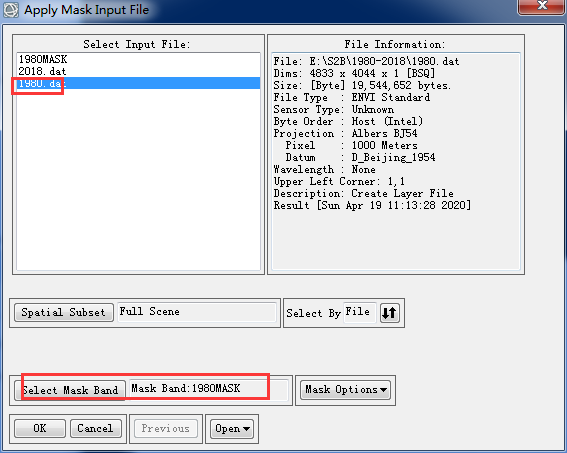
Task: Confirm with the OK button
Action: click(x=40, y=428)
